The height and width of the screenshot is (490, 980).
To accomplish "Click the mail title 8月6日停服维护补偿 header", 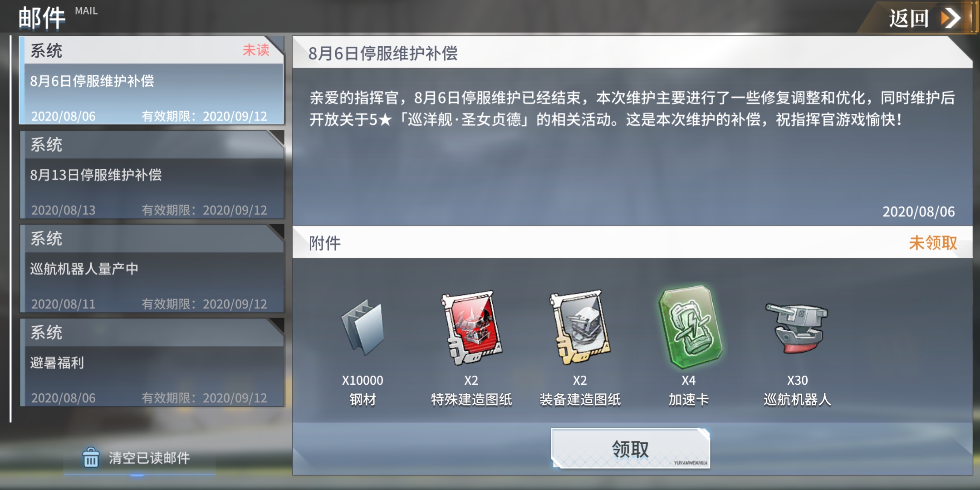I will [x=383, y=53].
